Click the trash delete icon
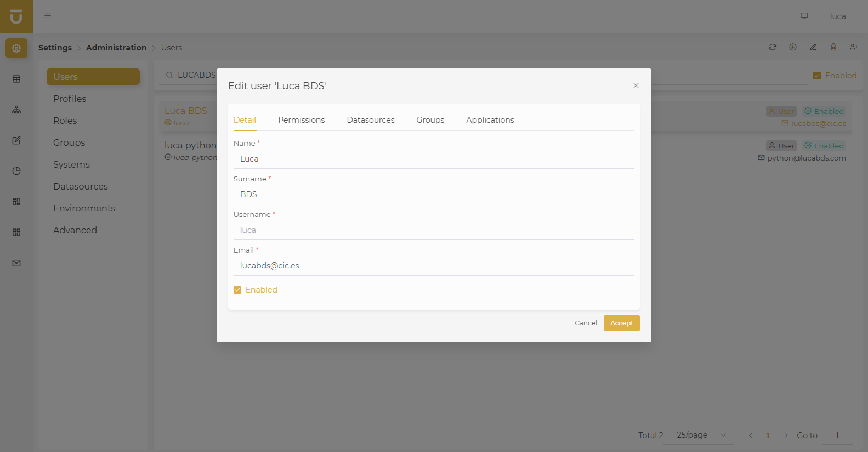 [x=833, y=47]
